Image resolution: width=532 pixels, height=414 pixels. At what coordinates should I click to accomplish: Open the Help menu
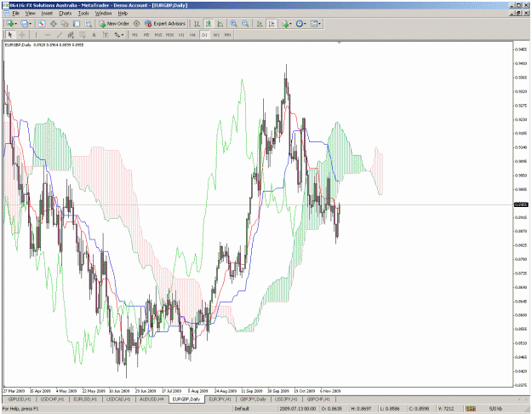point(123,14)
